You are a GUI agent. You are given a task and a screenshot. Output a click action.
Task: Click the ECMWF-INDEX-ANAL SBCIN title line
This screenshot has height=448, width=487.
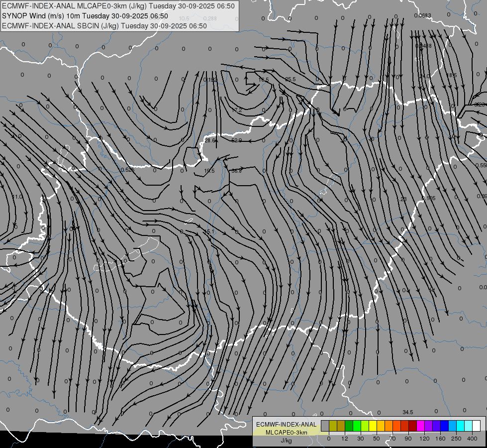pyautogui.click(x=104, y=26)
